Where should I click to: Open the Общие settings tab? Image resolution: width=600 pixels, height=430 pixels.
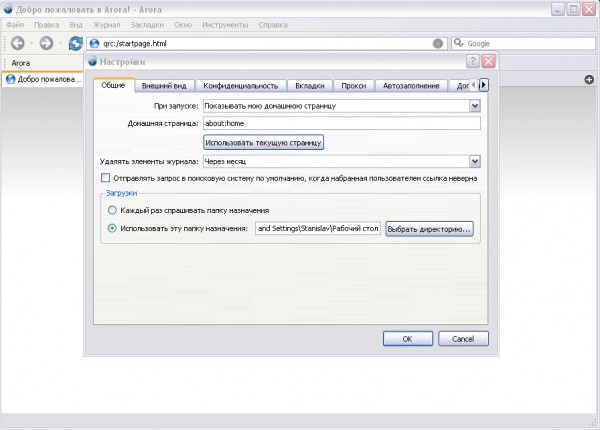pos(113,85)
